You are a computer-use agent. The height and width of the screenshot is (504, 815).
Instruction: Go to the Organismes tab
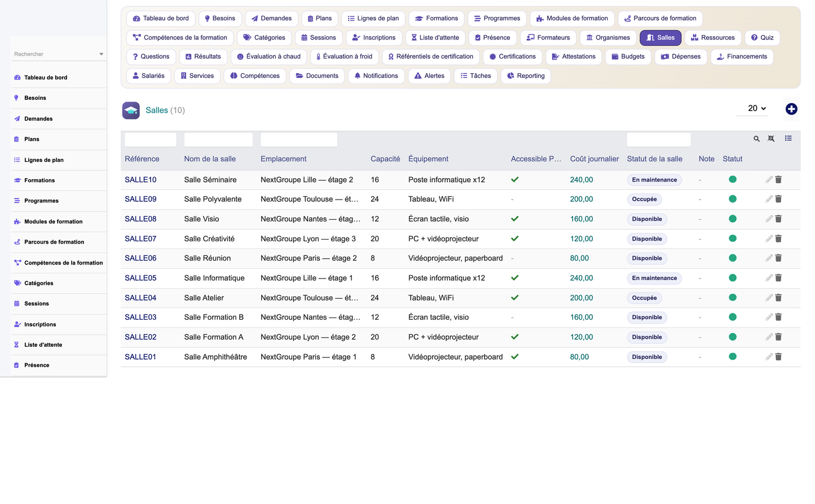pyautogui.click(x=608, y=38)
